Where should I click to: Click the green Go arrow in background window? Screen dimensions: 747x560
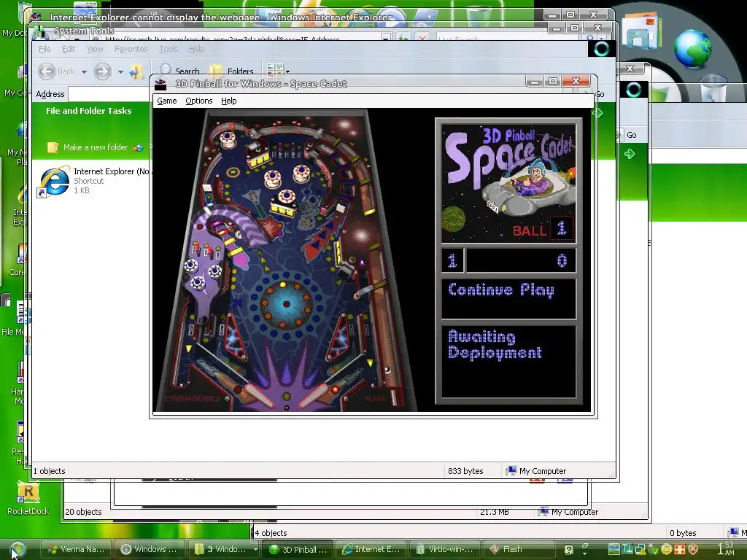tap(630, 153)
